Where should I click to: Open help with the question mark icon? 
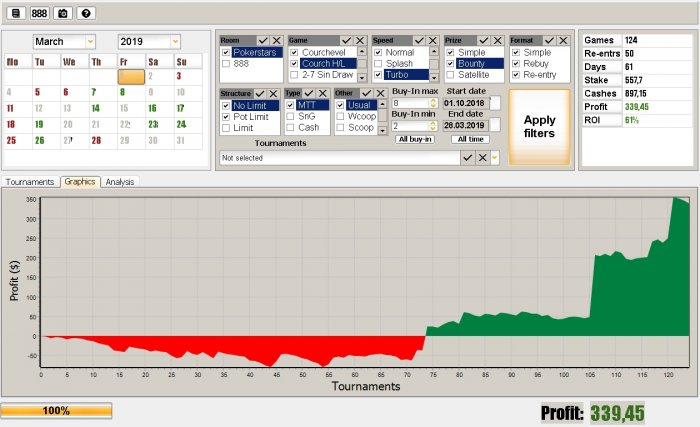tap(86, 13)
